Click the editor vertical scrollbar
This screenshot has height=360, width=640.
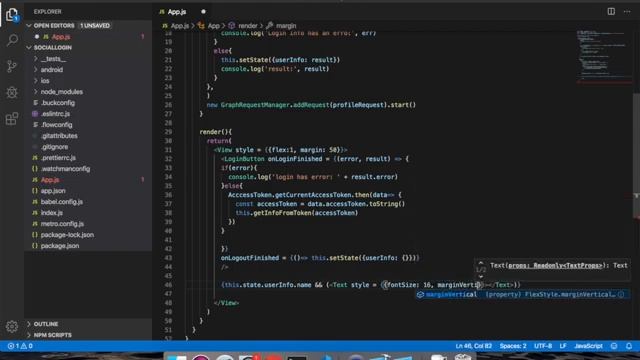coord(636,155)
